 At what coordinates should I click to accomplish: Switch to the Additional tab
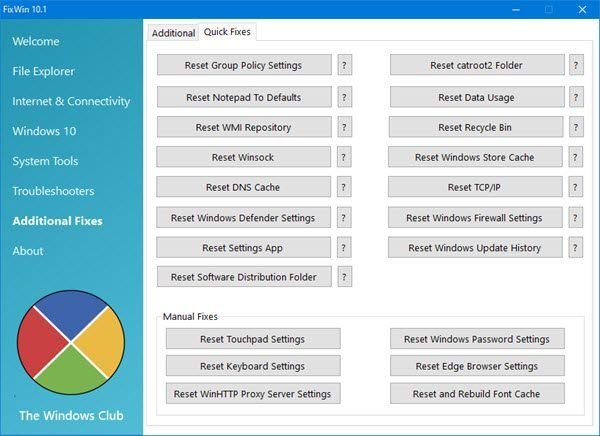(173, 33)
